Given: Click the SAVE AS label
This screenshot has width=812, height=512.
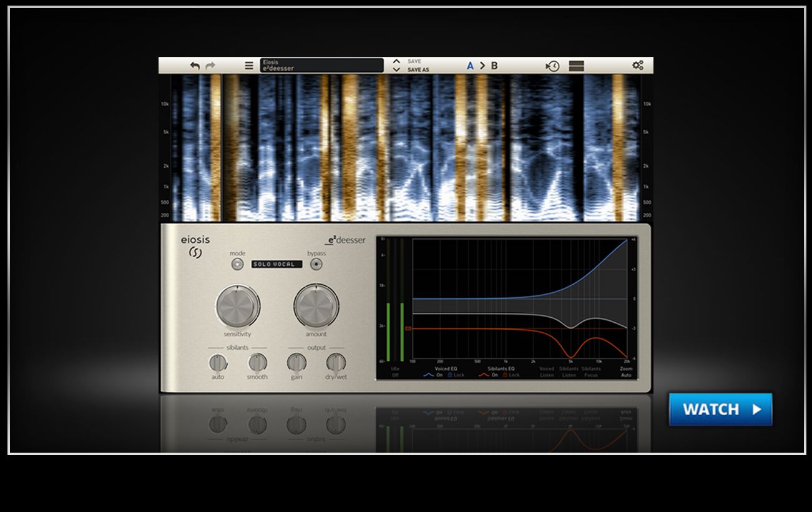Looking at the screenshot, I should (419, 69).
